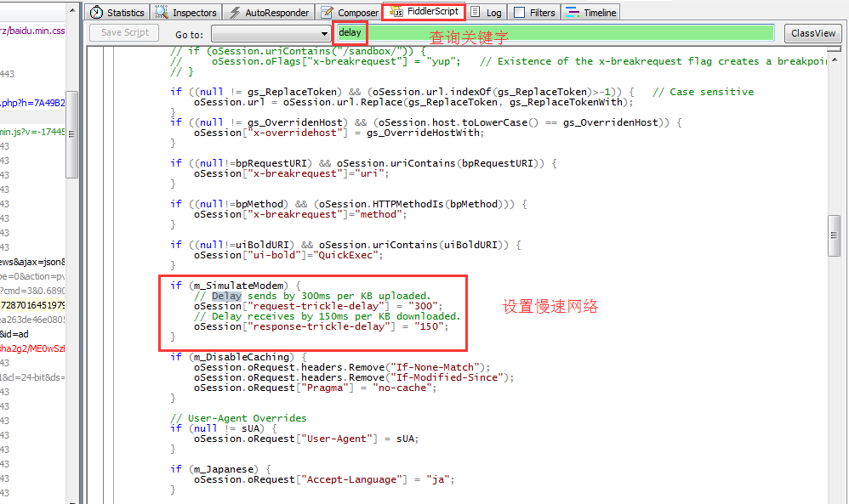Click the "If-Modified-Since" removal line
Viewport: 849px width, 504px height.
point(354,377)
